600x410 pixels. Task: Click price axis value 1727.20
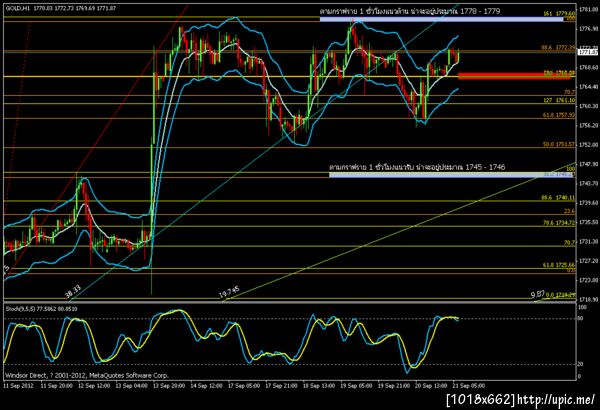(x=588, y=261)
